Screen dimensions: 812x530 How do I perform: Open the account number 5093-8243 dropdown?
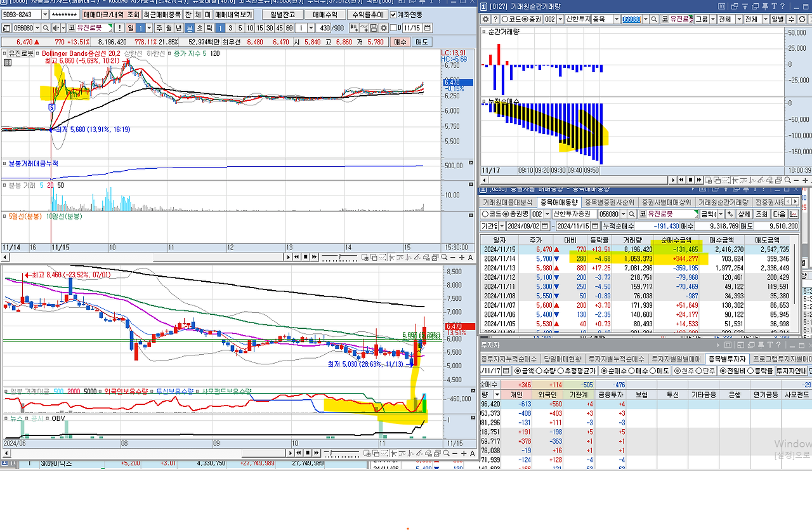(x=45, y=14)
